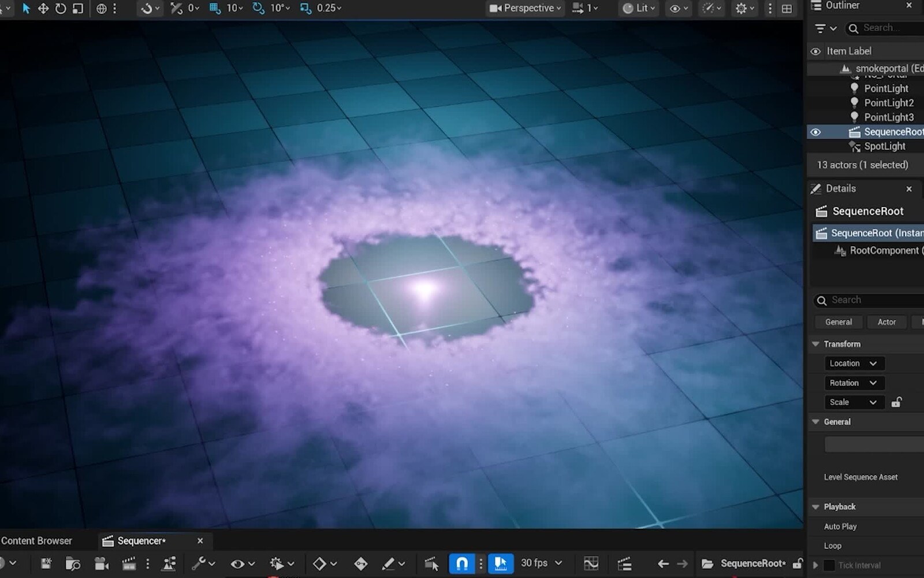
Task: Select PointLight2 in the Outliner
Action: click(889, 103)
